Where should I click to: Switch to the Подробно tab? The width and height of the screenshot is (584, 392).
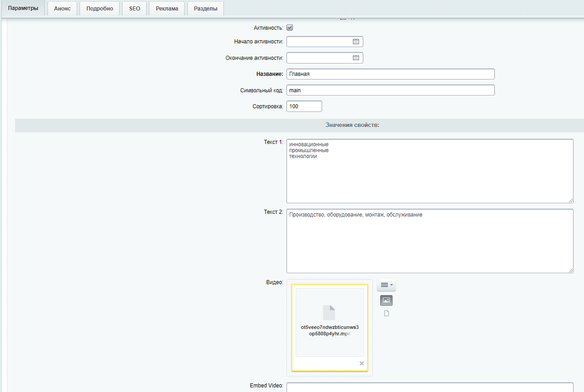coord(100,9)
